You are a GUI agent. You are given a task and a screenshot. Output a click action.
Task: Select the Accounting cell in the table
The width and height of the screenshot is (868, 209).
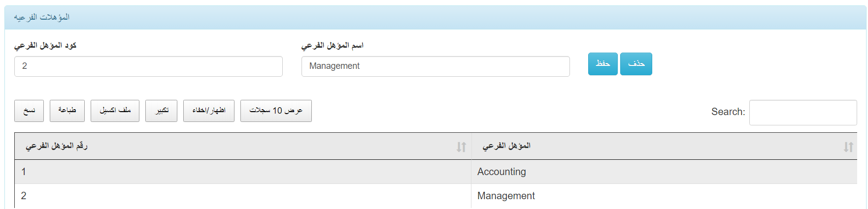click(501, 172)
